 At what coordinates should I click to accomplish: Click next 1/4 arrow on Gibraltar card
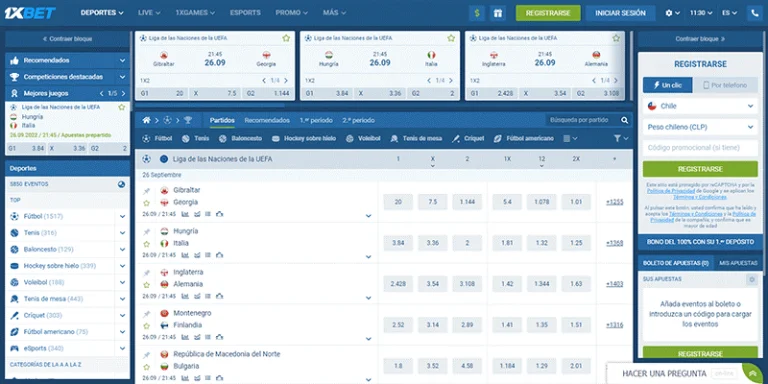click(286, 80)
